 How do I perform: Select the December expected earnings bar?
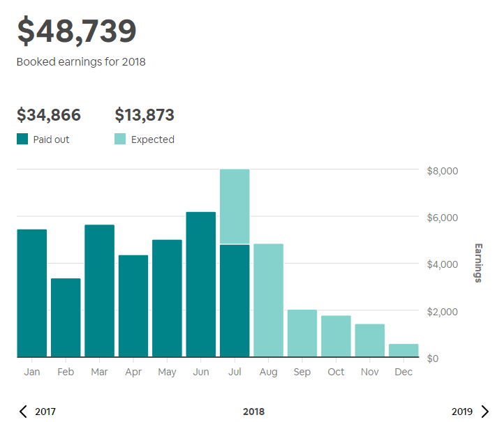403,350
